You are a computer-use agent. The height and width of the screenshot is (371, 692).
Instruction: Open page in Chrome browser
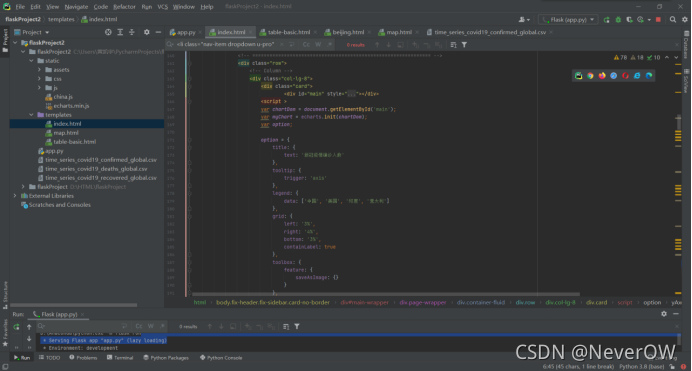pyautogui.click(x=590, y=76)
